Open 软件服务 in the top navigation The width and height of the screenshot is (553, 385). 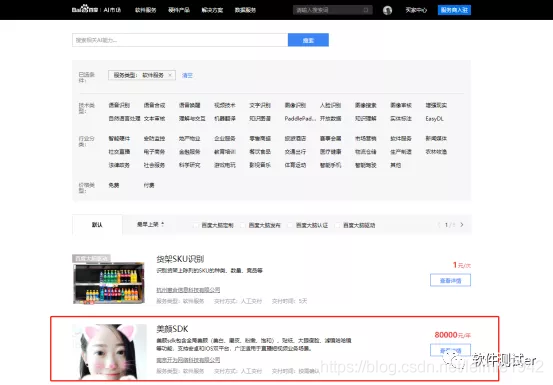click(x=145, y=10)
